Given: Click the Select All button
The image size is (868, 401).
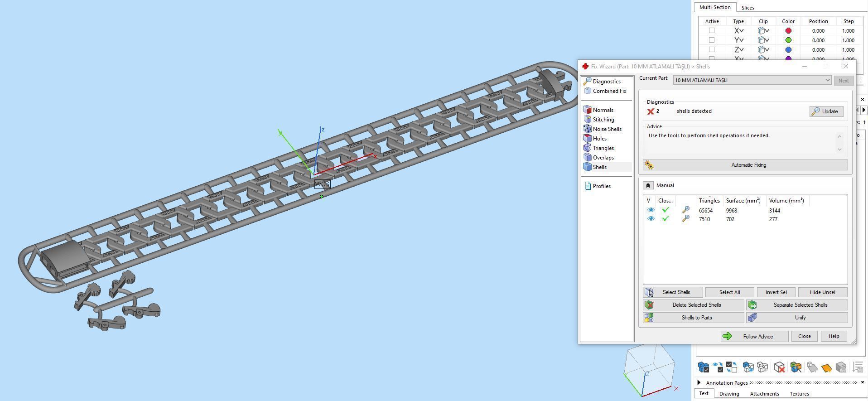Looking at the screenshot, I should point(729,292).
